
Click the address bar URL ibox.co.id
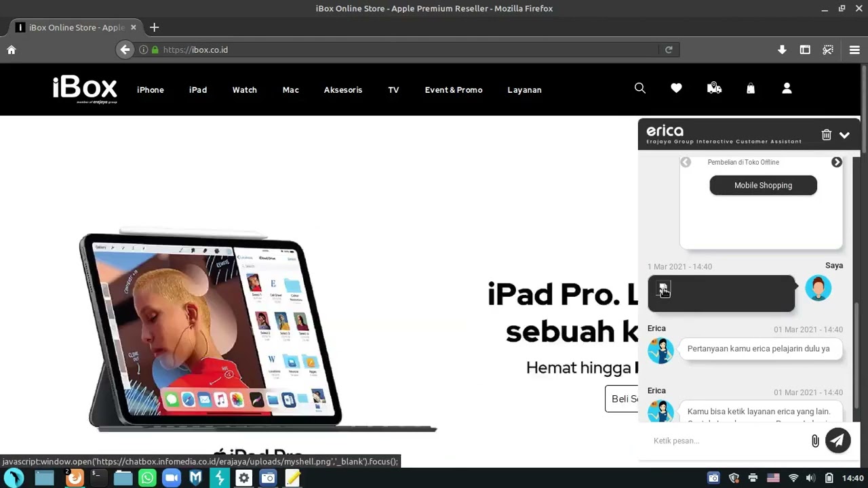pos(195,49)
